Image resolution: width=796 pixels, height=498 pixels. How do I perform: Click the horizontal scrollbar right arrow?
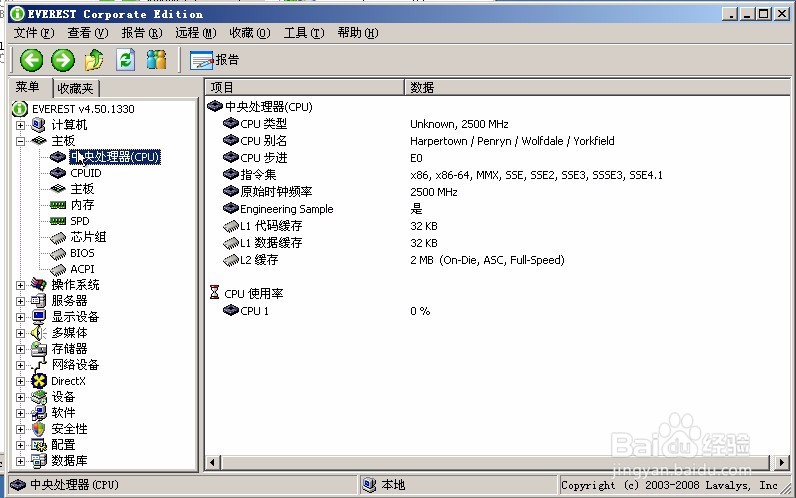tap(782, 462)
